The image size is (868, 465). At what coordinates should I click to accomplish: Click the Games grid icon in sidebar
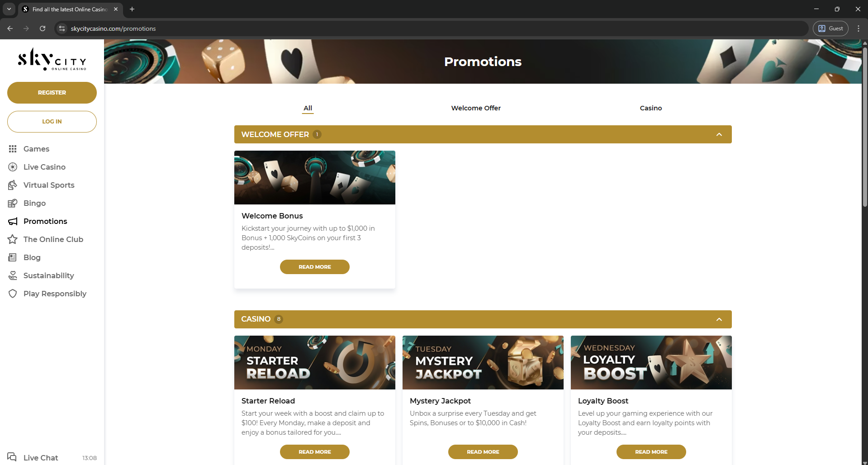tap(13, 149)
